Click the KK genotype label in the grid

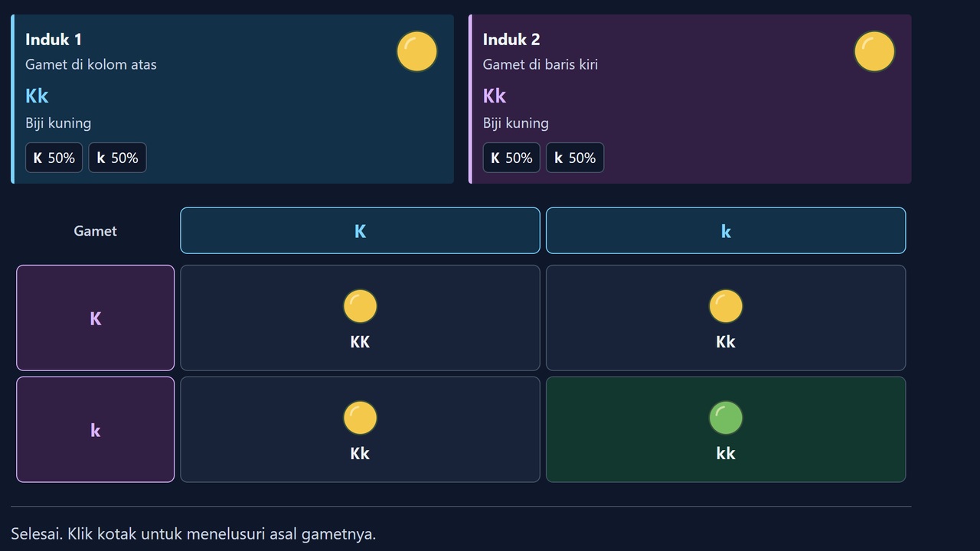pos(360,342)
